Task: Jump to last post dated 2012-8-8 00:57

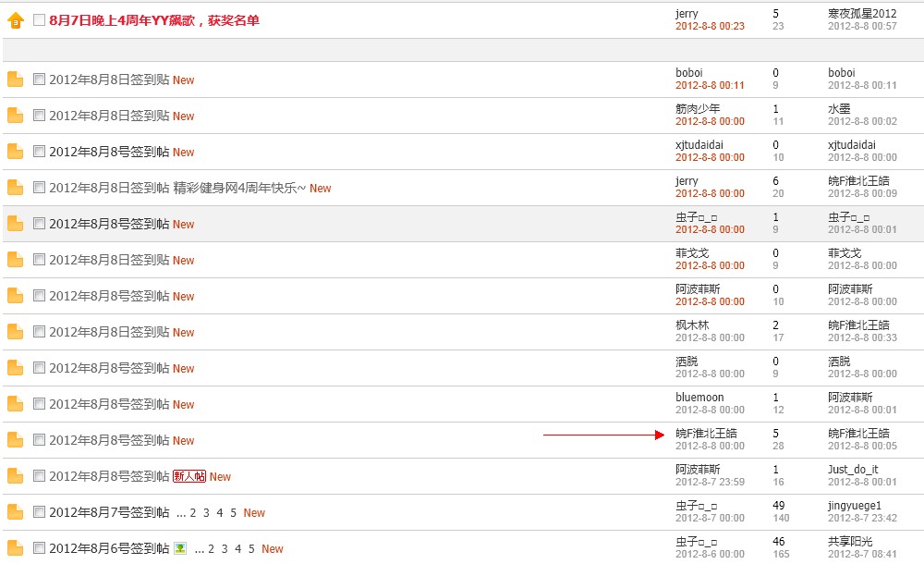Action: 862,26
